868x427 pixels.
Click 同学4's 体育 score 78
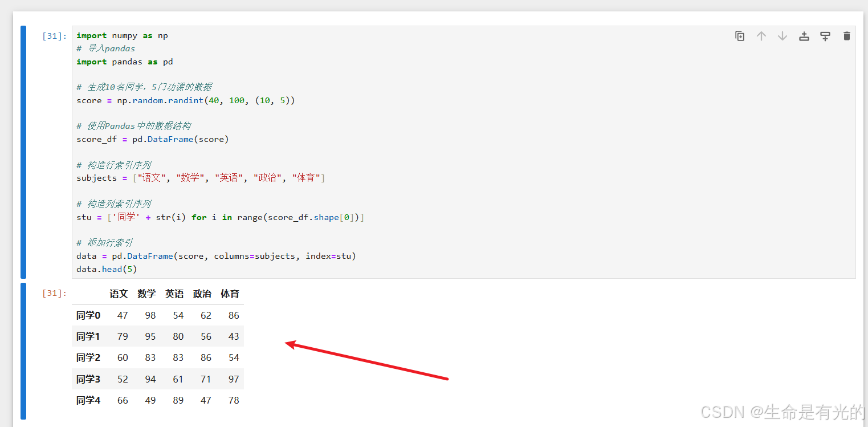click(x=234, y=400)
